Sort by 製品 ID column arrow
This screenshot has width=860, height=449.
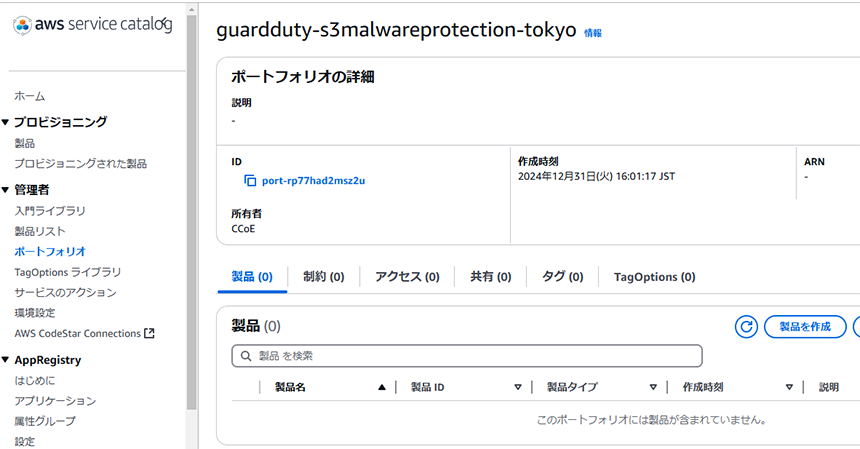tap(518, 388)
